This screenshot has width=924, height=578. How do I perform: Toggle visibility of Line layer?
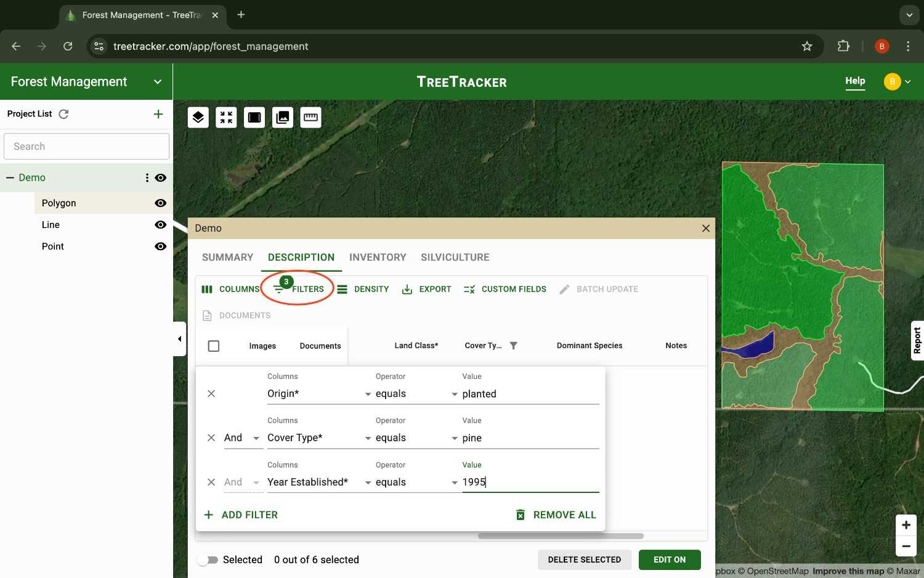click(x=161, y=225)
